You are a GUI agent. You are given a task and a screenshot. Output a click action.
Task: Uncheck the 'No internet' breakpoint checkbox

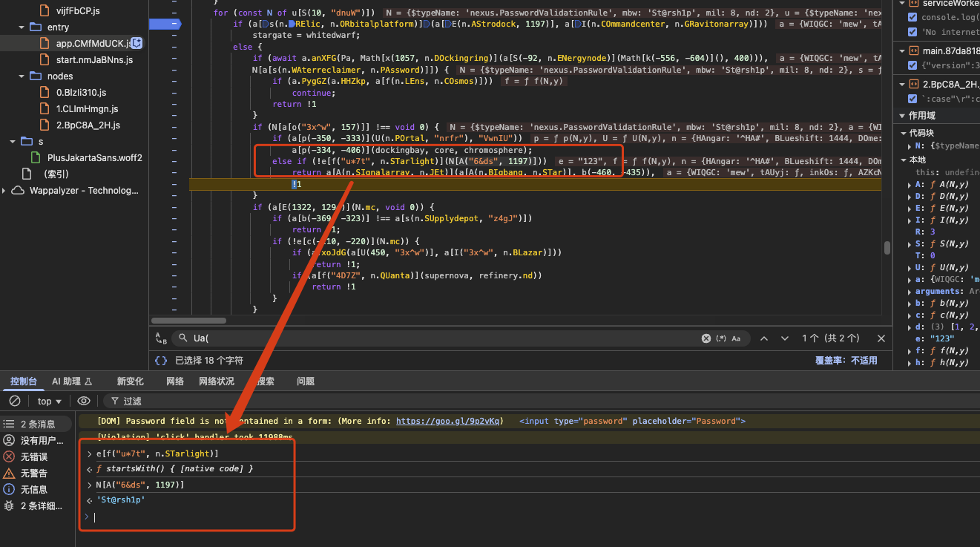coord(912,32)
